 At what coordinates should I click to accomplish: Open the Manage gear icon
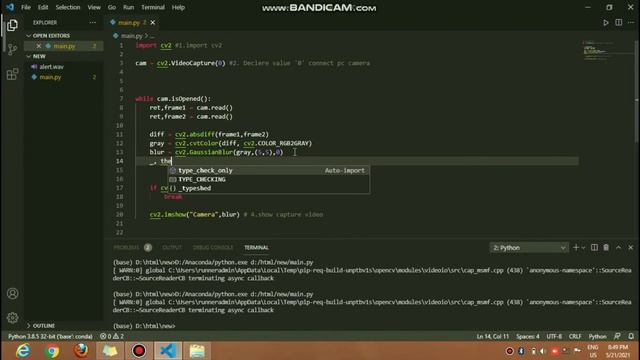pos(12,318)
